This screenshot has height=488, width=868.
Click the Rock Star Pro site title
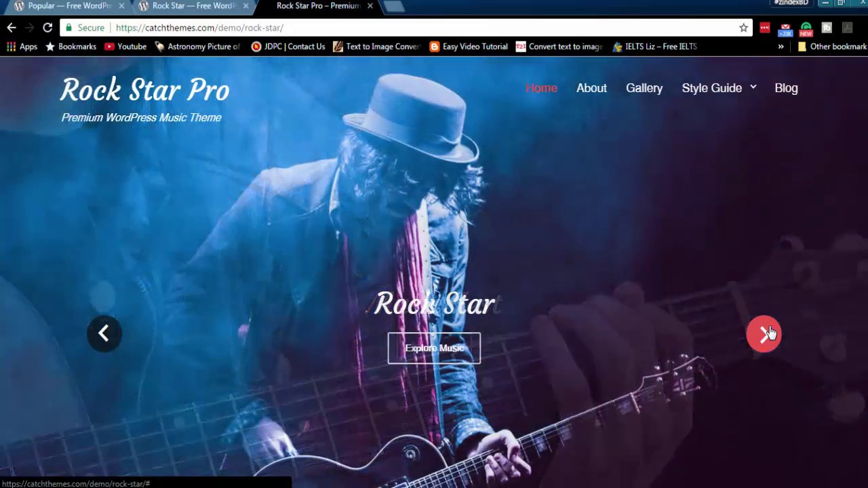[145, 90]
